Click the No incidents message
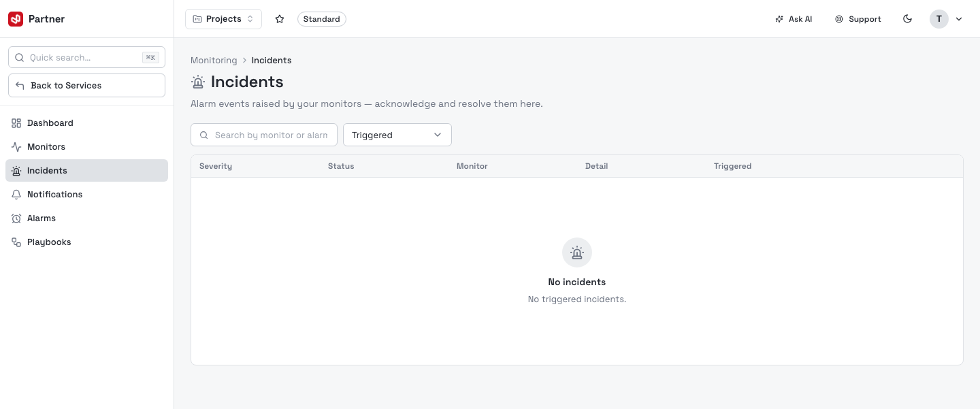The width and height of the screenshot is (980, 409). 577,282
